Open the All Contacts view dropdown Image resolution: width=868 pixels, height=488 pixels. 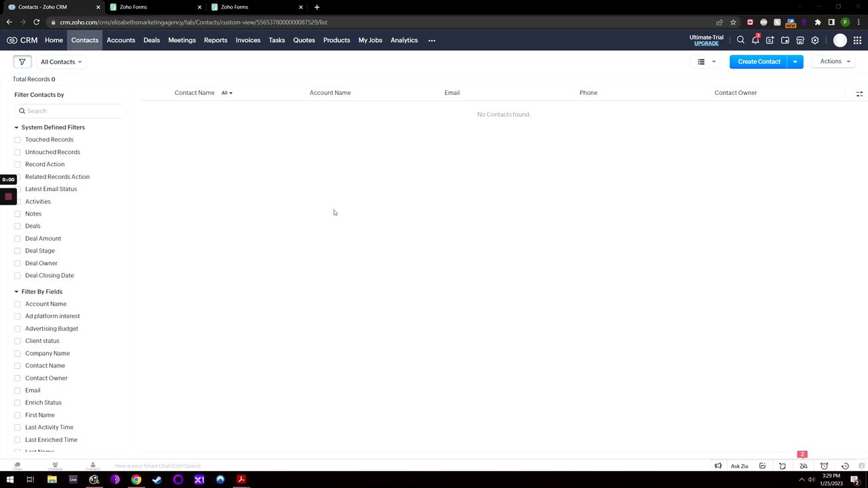point(61,62)
